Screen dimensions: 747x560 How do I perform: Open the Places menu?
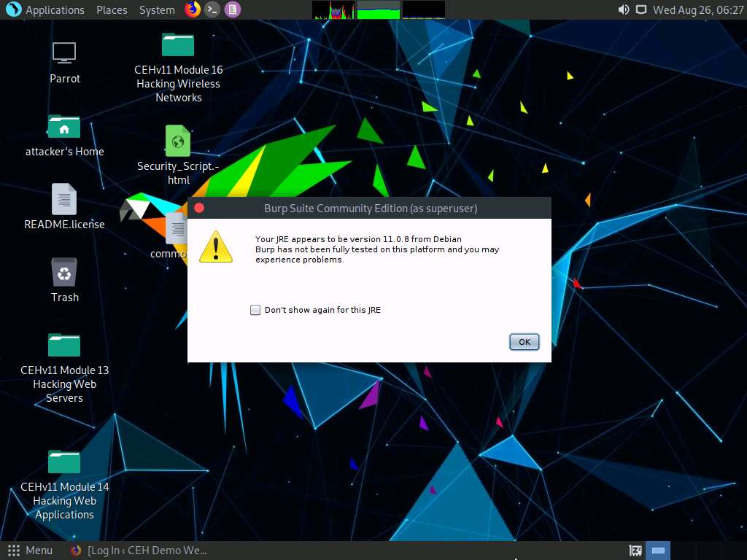pos(112,9)
